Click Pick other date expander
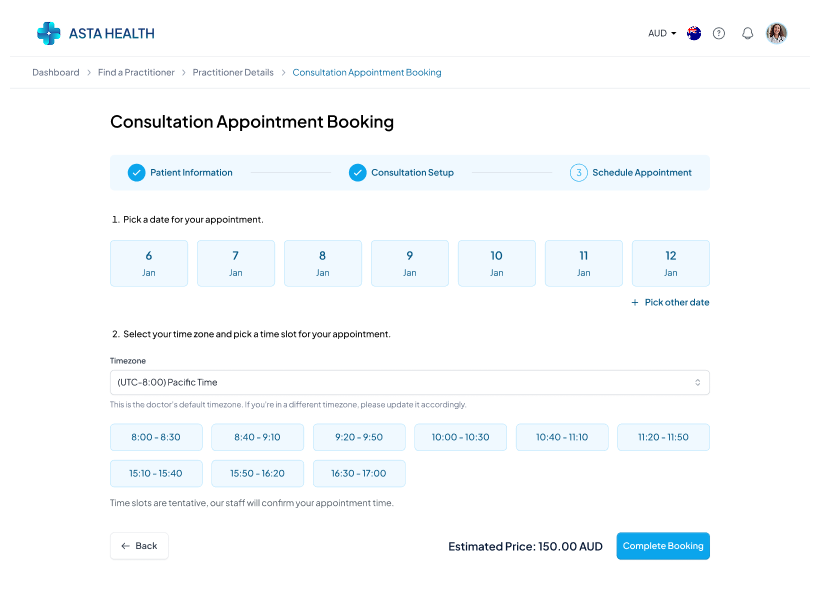The width and height of the screenshot is (820, 592). click(x=670, y=302)
